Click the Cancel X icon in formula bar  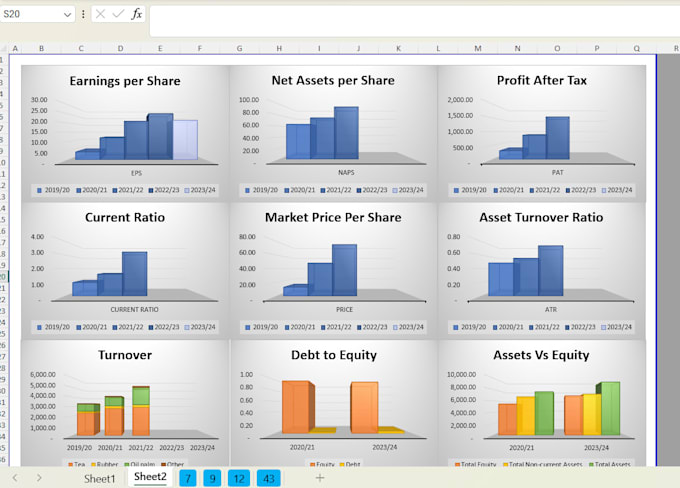(101, 14)
